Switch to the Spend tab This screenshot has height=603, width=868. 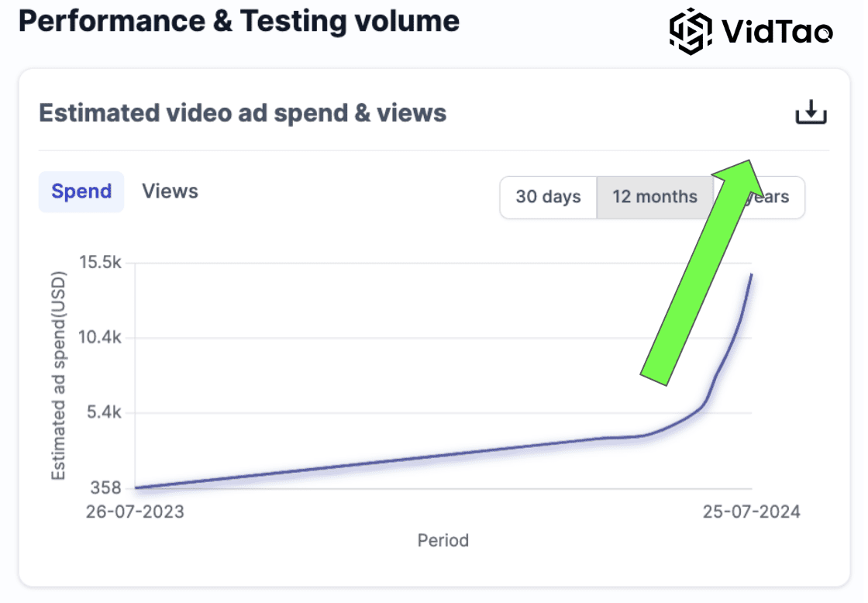click(81, 191)
